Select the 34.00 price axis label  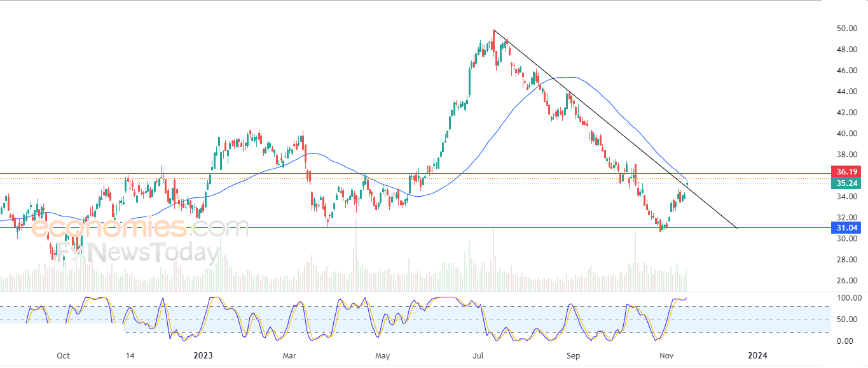[x=846, y=197]
